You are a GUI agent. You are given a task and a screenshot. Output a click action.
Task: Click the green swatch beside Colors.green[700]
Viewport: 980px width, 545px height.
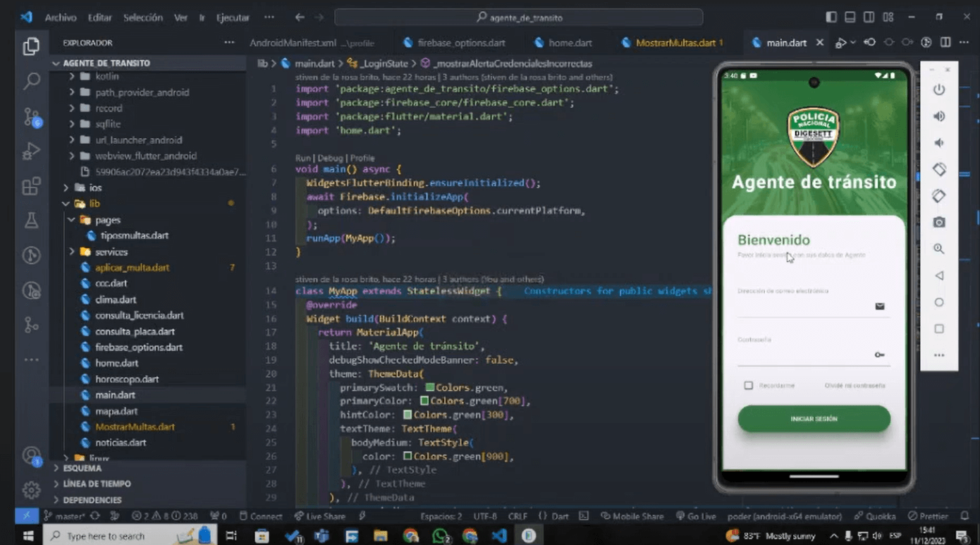pyautogui.click(x=424, y=401)
